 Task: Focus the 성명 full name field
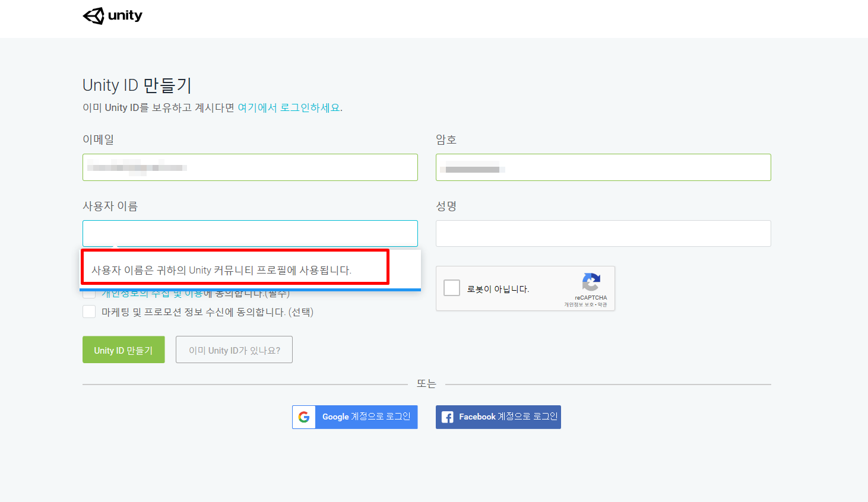tap(603, 234)
